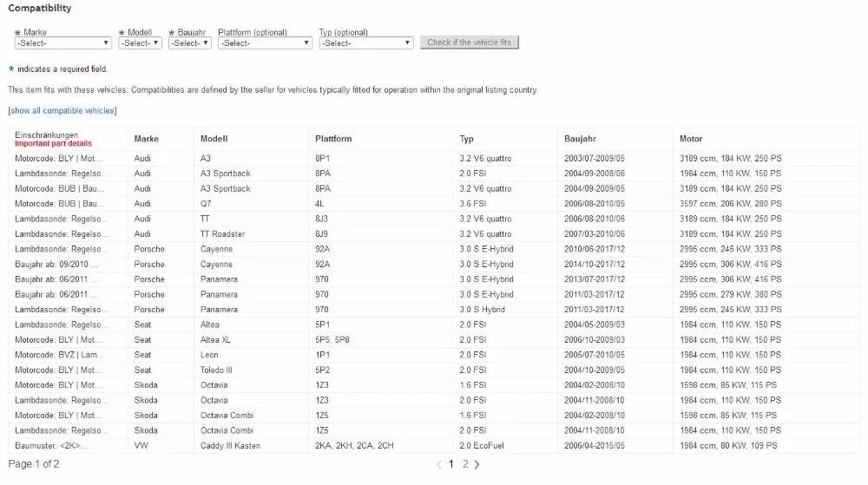Click the Baujahr column header
The height and width of the screenshot is (485, 868).
click(580, 139)
